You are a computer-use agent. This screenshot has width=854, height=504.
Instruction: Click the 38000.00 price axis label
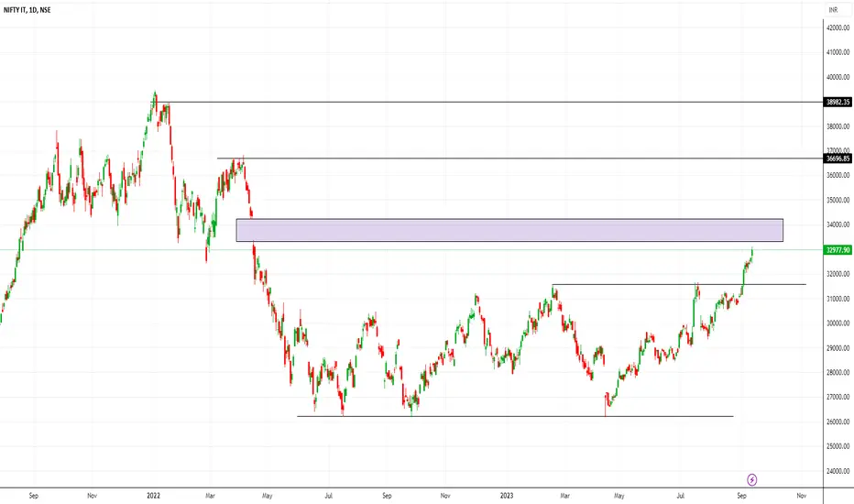(x=838, y=126)
